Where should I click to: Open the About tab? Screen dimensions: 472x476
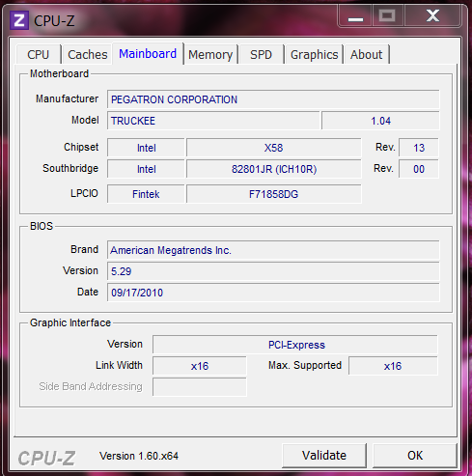pos(367,54)
